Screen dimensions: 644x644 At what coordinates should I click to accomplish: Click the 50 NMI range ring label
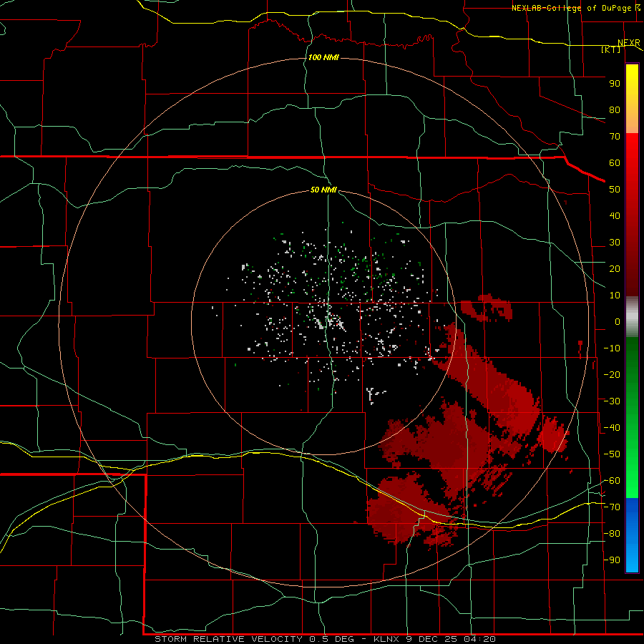click(323, 190)
